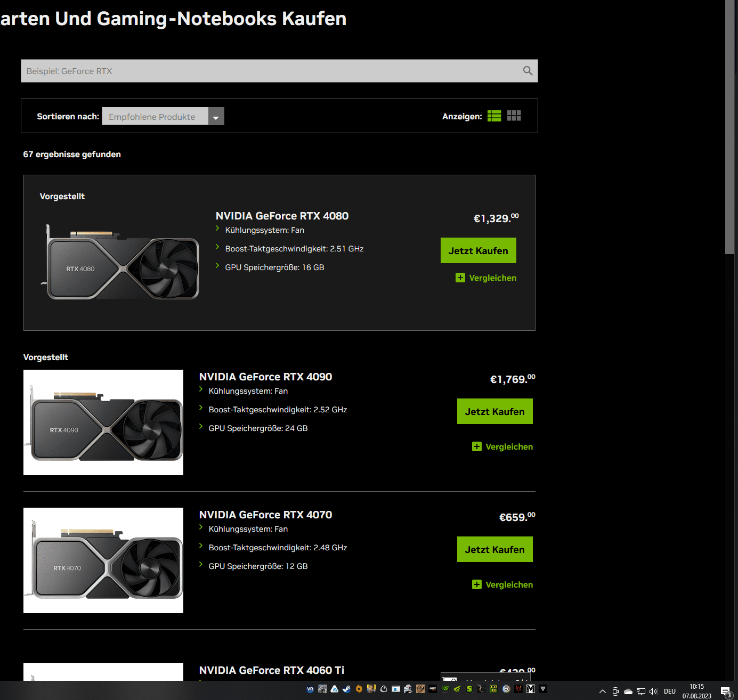This screenshot has width=738, height=700.
Task: Click the search magnifier icon
Action: point(528,71)
